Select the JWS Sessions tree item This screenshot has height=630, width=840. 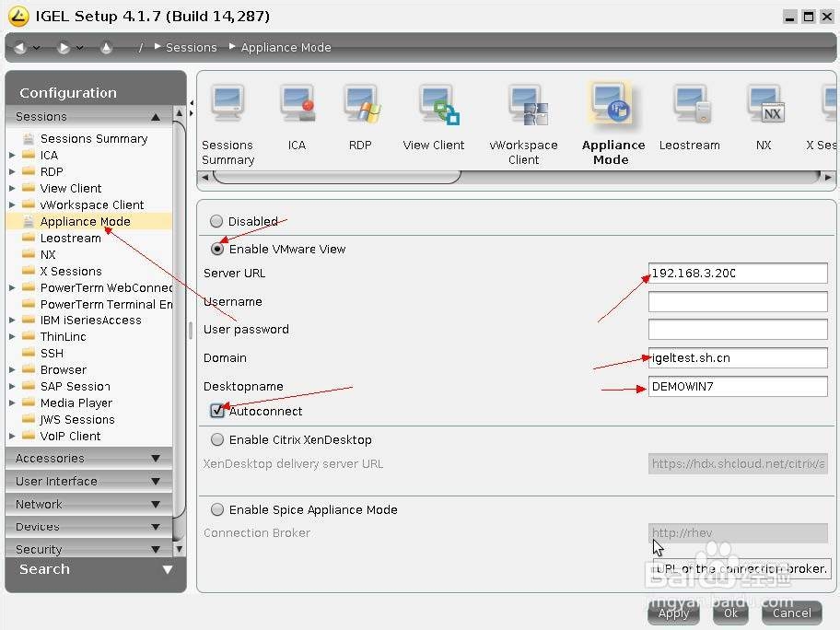pos(77,420)
